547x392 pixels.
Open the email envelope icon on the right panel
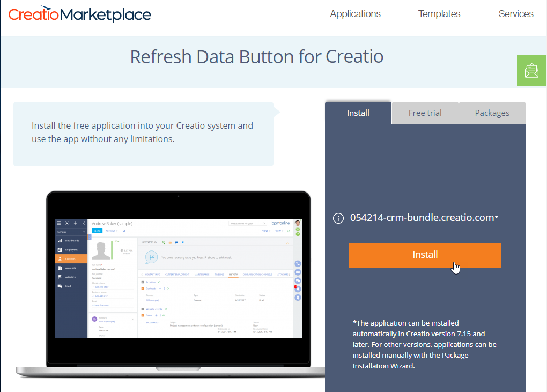(x=298, y=272)
